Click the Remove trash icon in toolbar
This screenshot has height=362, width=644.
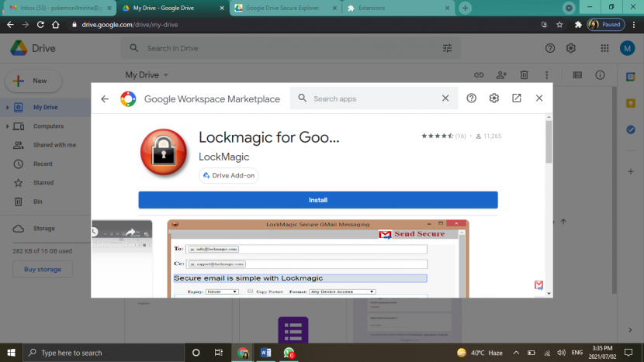(x=524, y=75)
